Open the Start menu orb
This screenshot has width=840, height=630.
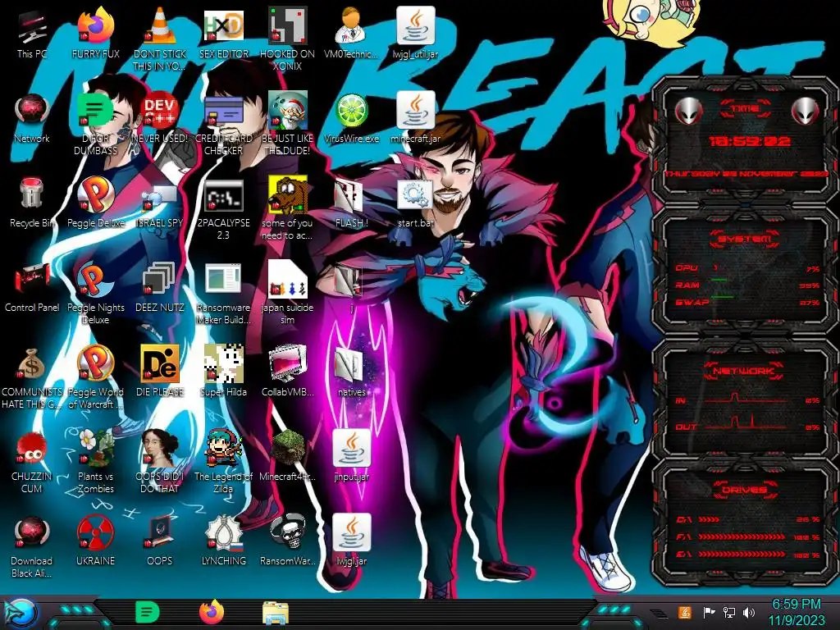tap(21, 614)
